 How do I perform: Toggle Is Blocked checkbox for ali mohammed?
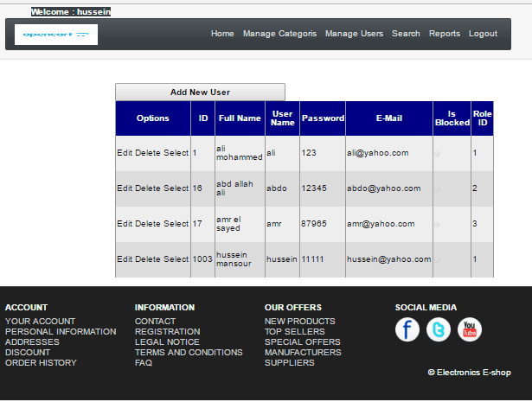[x=437, y=153]
